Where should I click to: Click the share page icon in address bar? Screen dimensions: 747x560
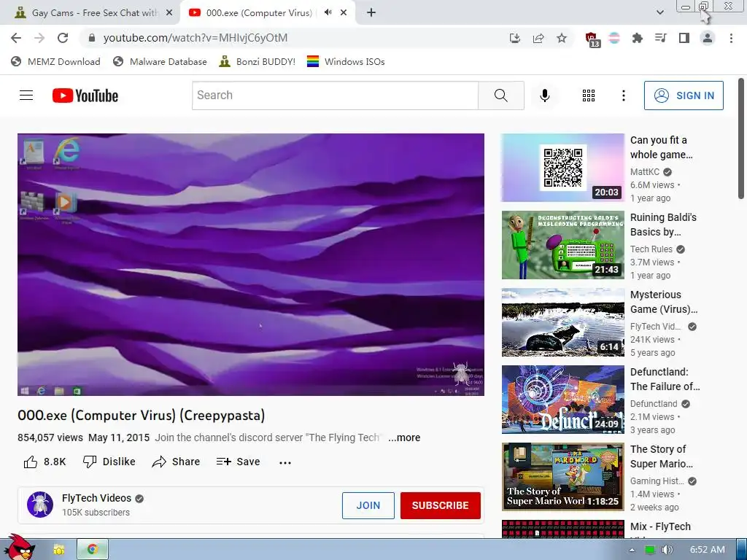point(538,38)
